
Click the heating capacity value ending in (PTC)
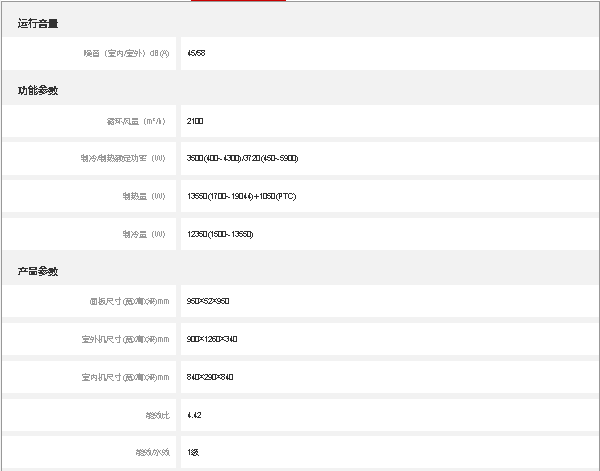point(241,196)
